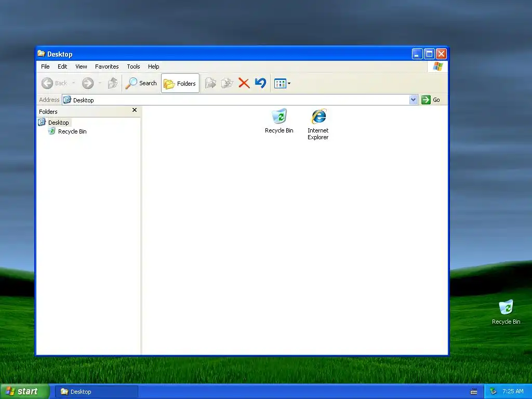The height and width of the screenshot is (399, 532).
Task: Expand the Forward history dropdown arrow
Action: [100, 83]
